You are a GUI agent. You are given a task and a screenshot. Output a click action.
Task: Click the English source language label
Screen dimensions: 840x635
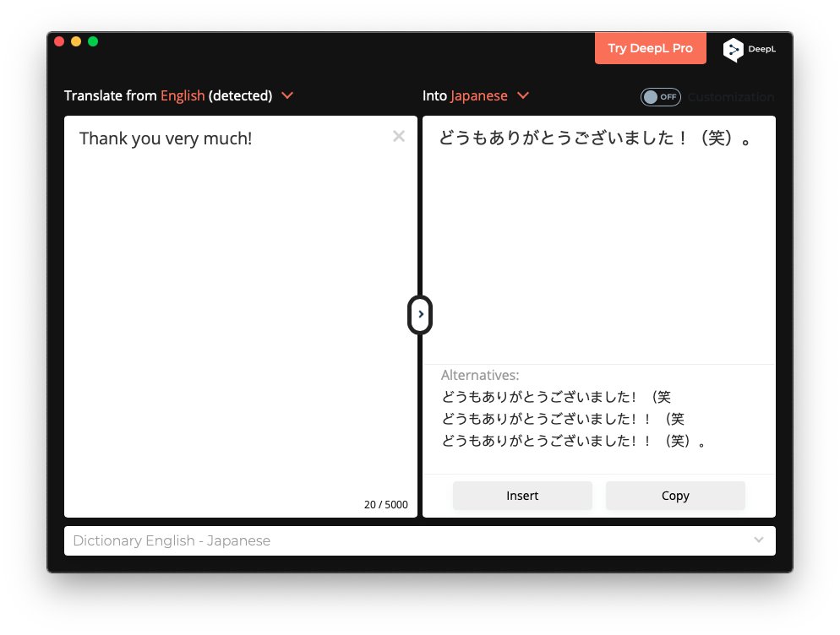183,95
